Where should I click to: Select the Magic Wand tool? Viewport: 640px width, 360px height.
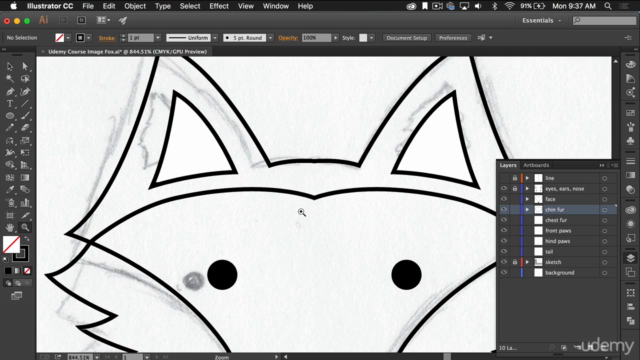point(10,79)
